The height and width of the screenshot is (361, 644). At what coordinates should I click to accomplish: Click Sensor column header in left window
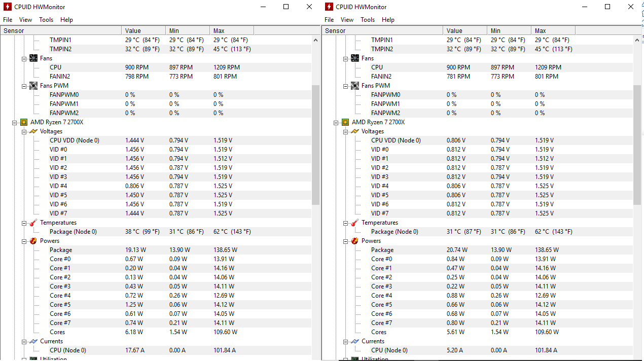click(61, 31)
